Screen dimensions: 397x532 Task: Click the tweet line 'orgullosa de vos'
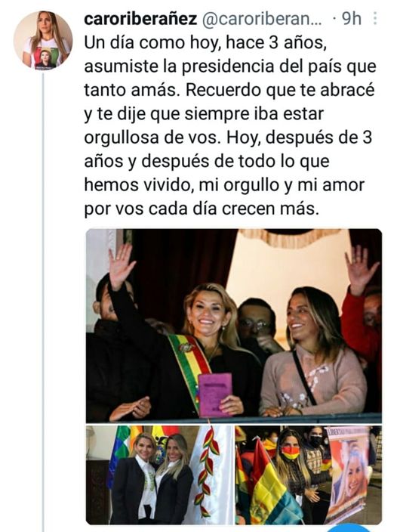click(x=150, y=138)
